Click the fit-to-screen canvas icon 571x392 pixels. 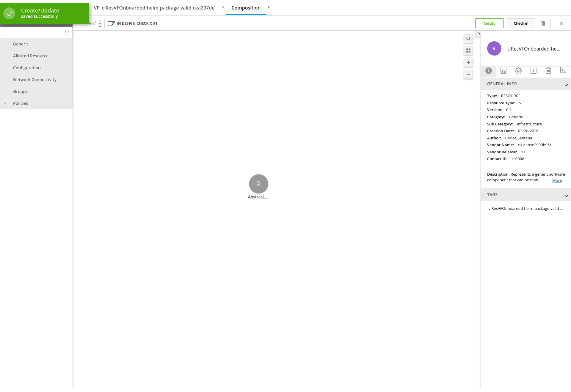click(x=468, y=51)
